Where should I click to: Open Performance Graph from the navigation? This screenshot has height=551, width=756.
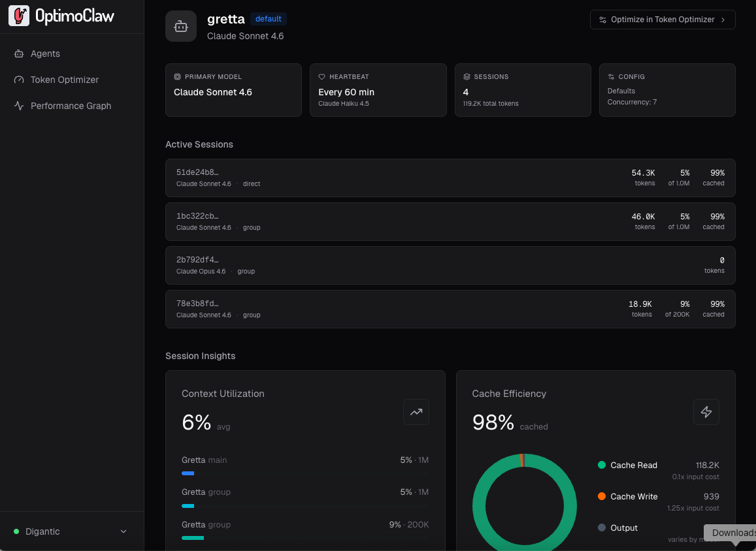coord(70,106)
